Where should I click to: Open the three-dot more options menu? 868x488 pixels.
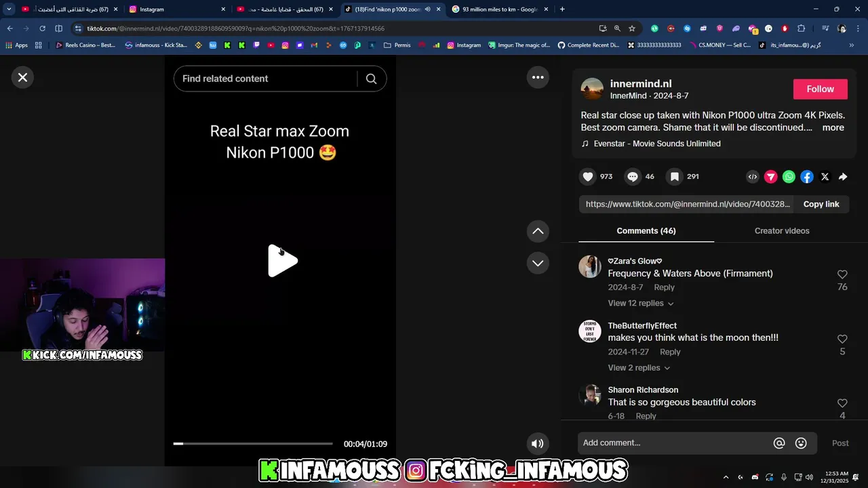538,77
